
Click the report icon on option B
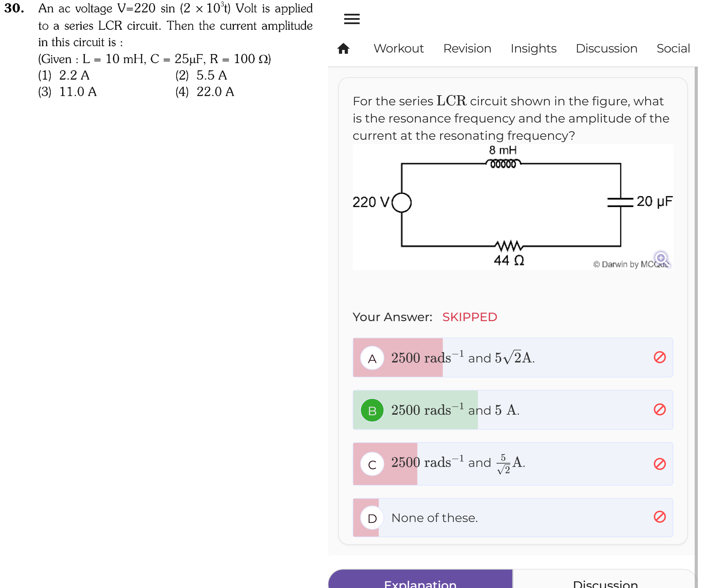coord(659,409)
